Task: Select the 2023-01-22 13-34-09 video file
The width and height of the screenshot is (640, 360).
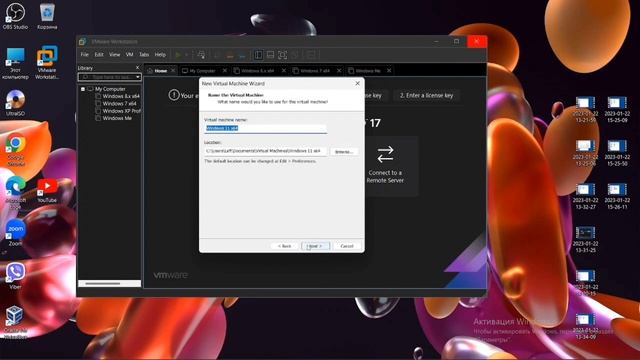Action: 585,326
